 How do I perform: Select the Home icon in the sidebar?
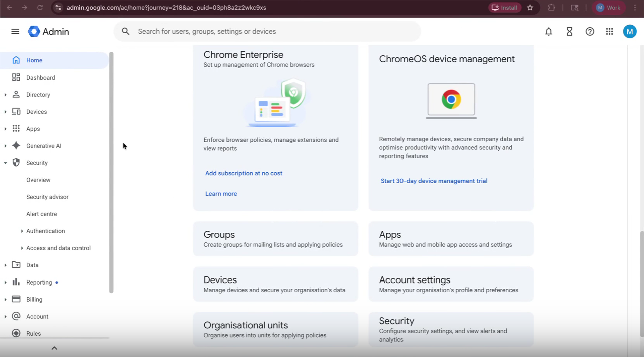pyautogui.click(x=16, y=60)
